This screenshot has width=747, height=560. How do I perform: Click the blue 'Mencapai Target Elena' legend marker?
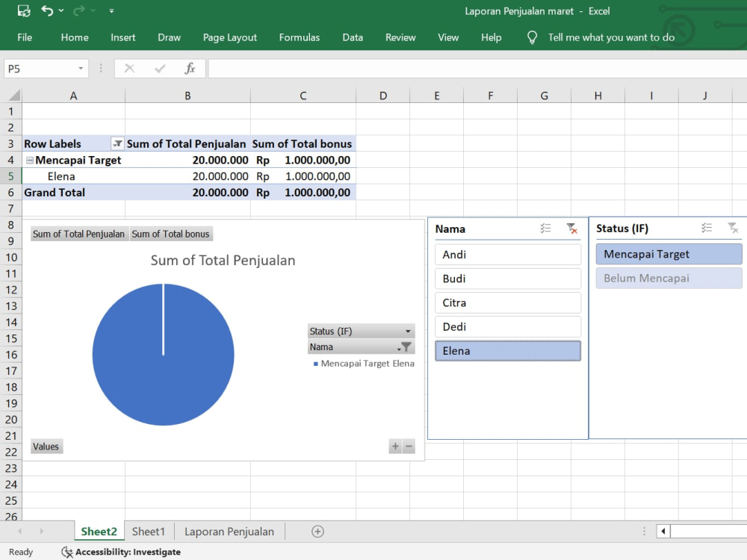315,364
